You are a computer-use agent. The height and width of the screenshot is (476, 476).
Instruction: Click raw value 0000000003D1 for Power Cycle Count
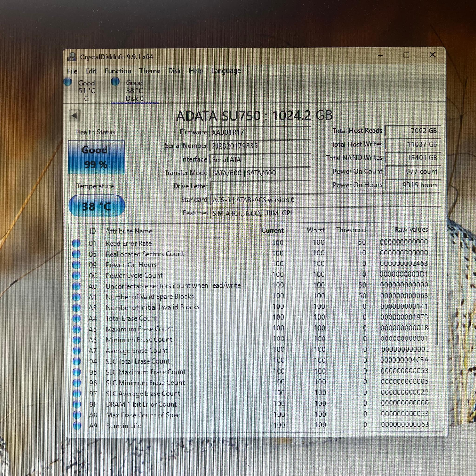pos(404,274)
